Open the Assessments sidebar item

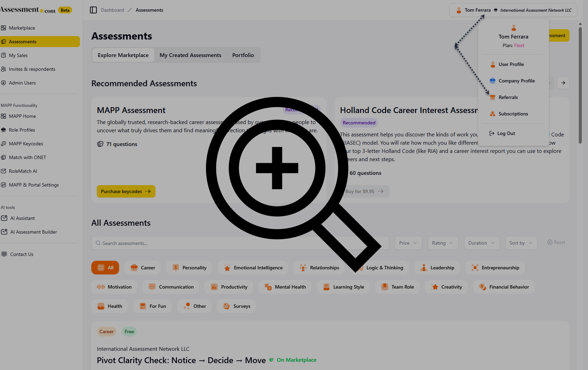pos(40,42)
